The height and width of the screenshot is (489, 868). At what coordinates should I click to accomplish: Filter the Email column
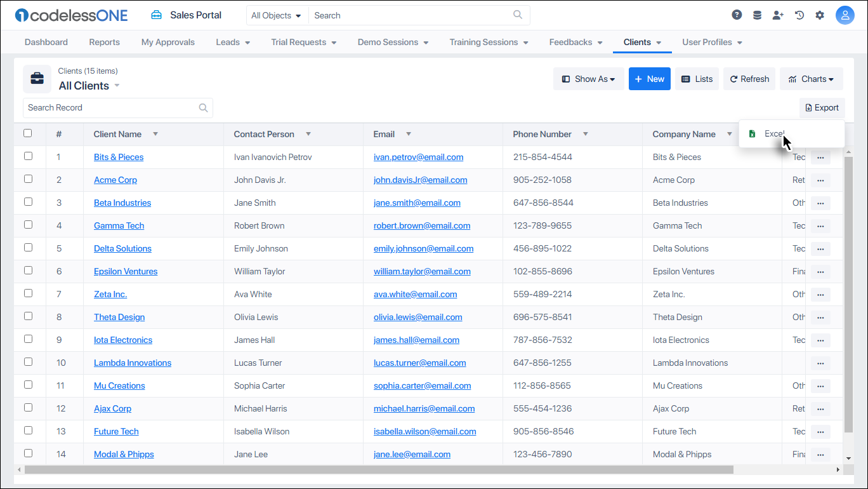(409, 134)
